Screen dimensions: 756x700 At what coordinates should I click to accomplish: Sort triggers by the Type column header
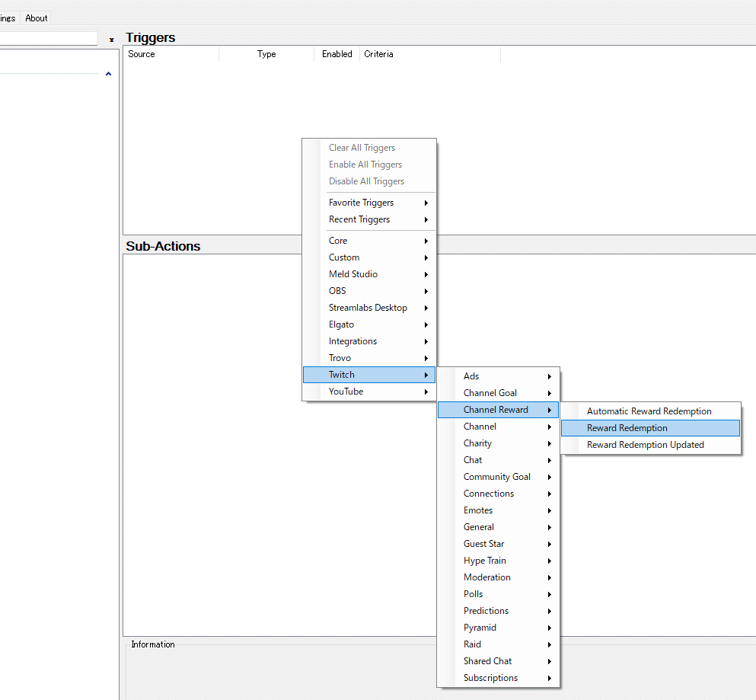click(266, 54)
